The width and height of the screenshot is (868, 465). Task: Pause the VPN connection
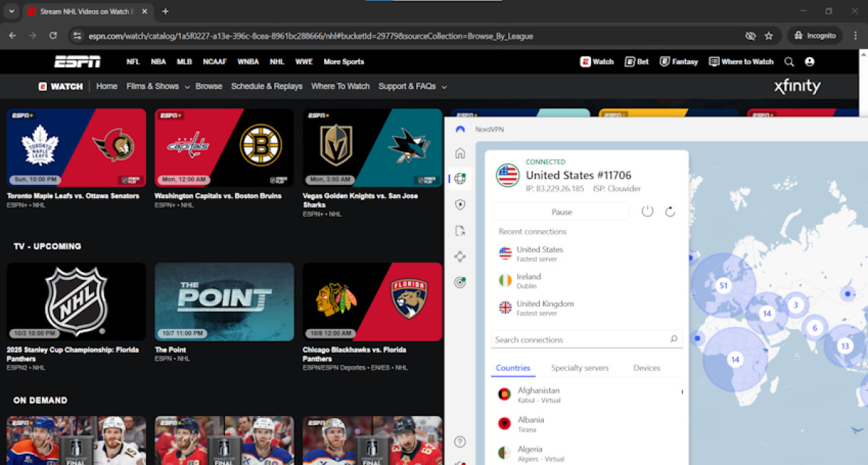[x=561, y=212]
